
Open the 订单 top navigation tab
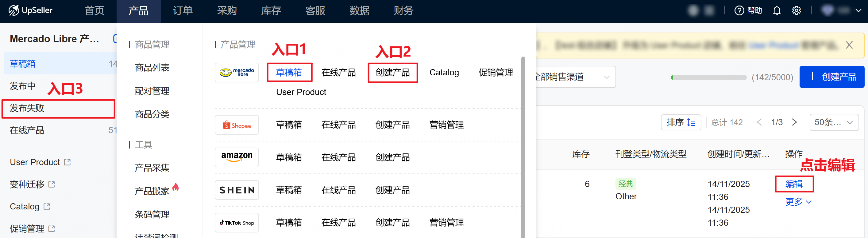click(x=183, y=11)
